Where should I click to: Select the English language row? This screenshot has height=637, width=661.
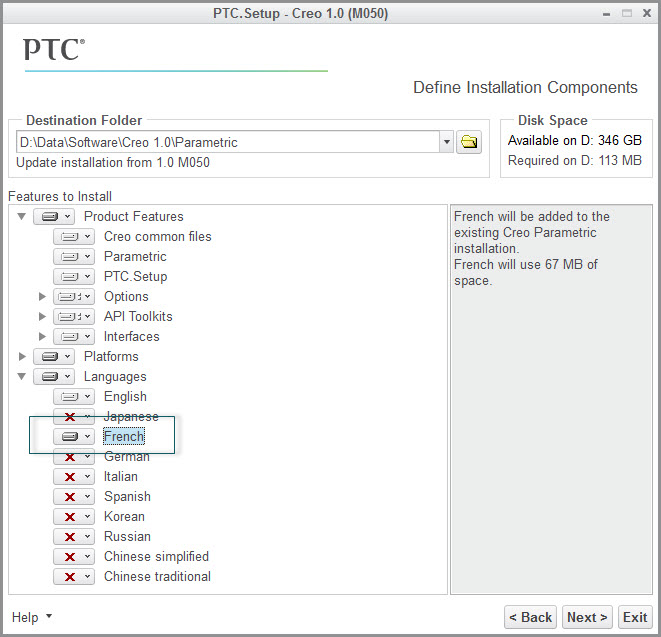coord(125,397)
